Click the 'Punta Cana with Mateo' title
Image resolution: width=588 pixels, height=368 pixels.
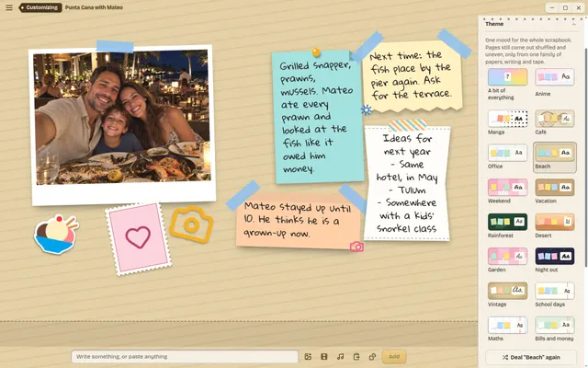point(94,7)
